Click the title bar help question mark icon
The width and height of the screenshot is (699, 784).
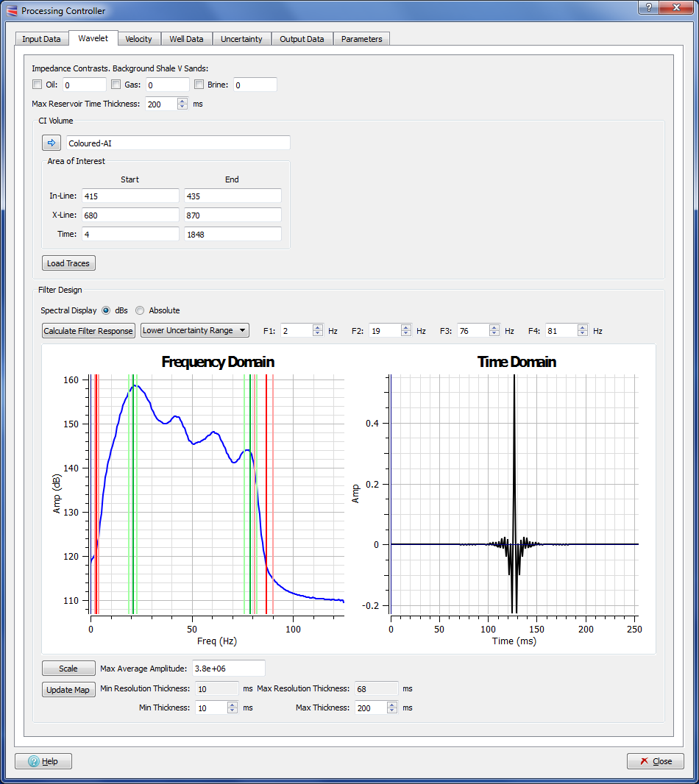point(647,7)
